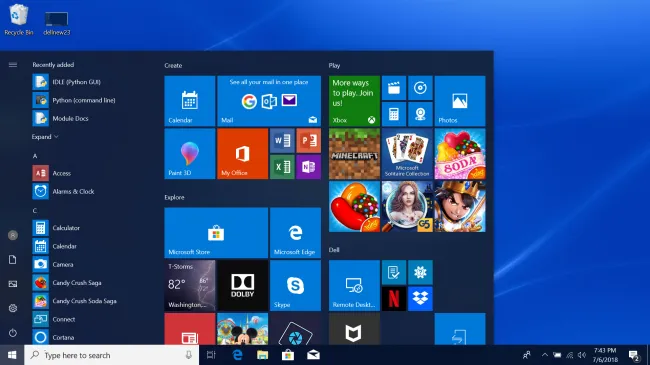Screen dimensions: 650x365
Task: Open the Groove Music small tile
Action: (x=420, y=88)
